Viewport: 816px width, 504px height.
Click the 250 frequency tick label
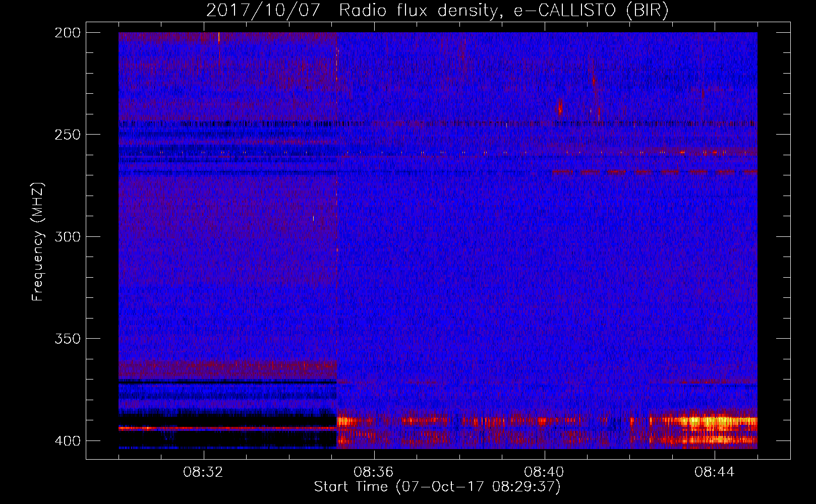coord(67,135)
